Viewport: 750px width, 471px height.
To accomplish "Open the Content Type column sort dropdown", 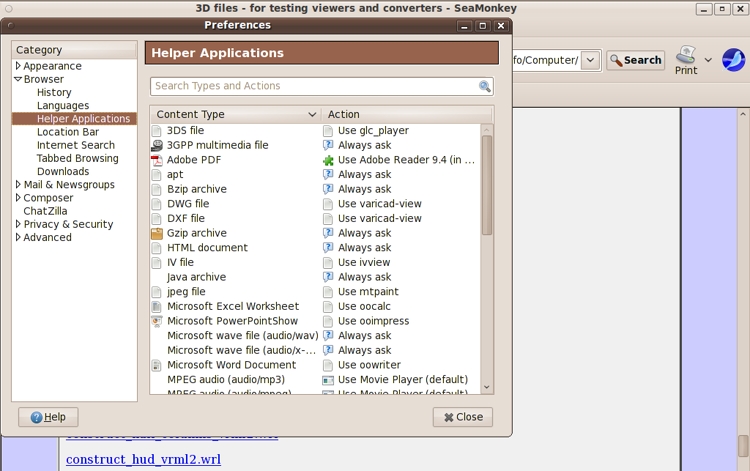I will pos(312,115).
